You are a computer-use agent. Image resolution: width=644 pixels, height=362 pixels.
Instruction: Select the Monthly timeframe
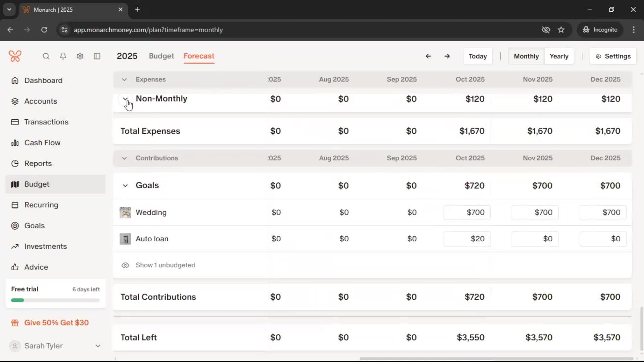[x=526, y=56]
